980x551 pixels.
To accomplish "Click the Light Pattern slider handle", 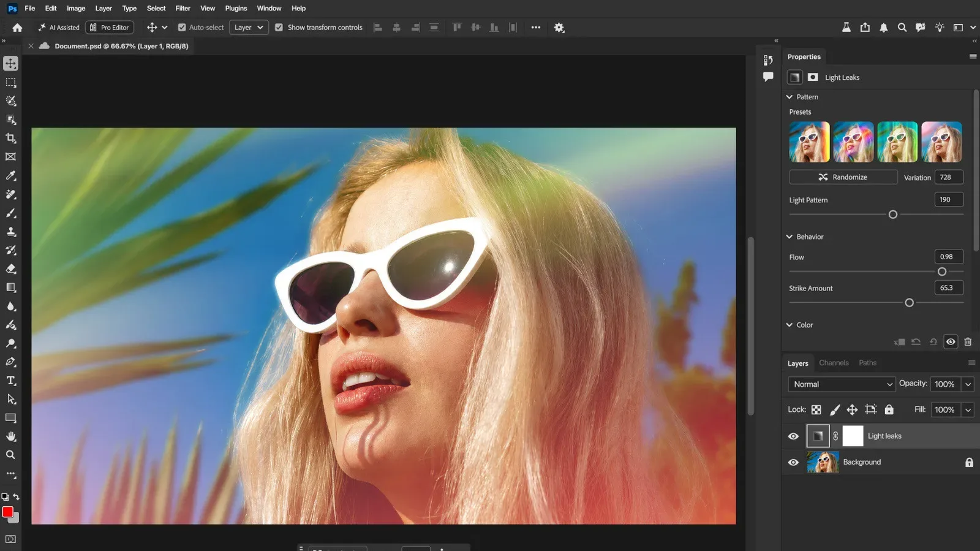I will [x=893, y=215].
